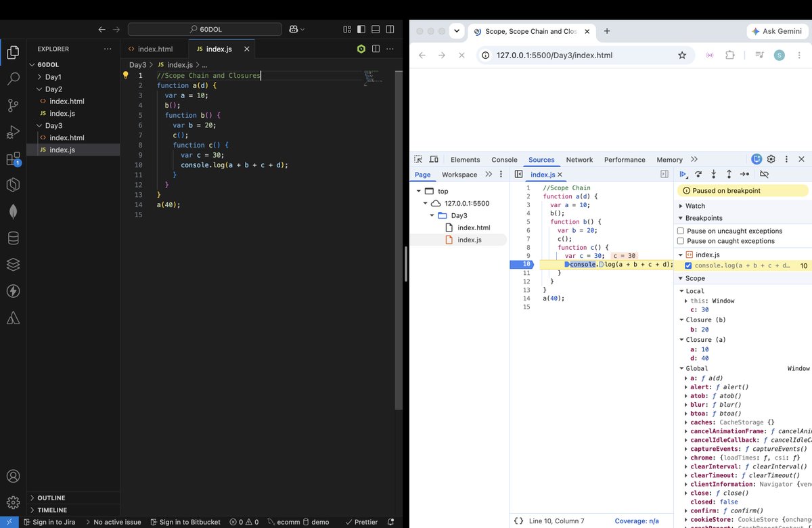The image size is (812, 528).
Task: Toggle secondary side bar layout icon in VS Code
Action: pyautogui.click(x=390, y=29)
